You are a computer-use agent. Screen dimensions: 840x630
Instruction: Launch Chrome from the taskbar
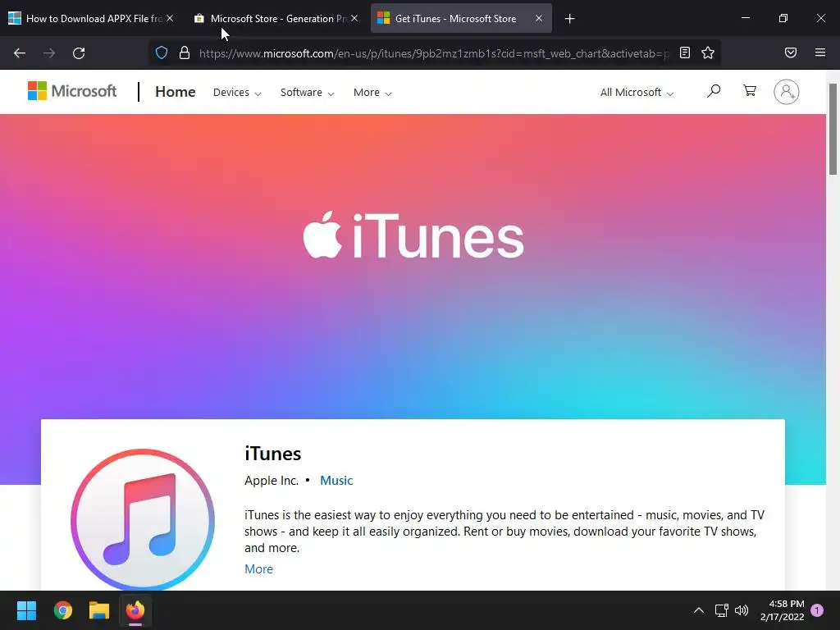[x=62, y=610]
